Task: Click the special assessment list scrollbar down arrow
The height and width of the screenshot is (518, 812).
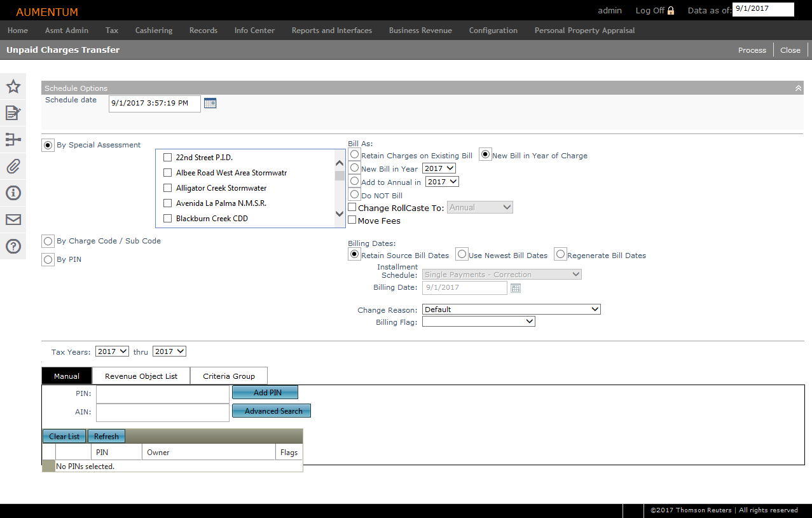Action: tap(340, 215)
